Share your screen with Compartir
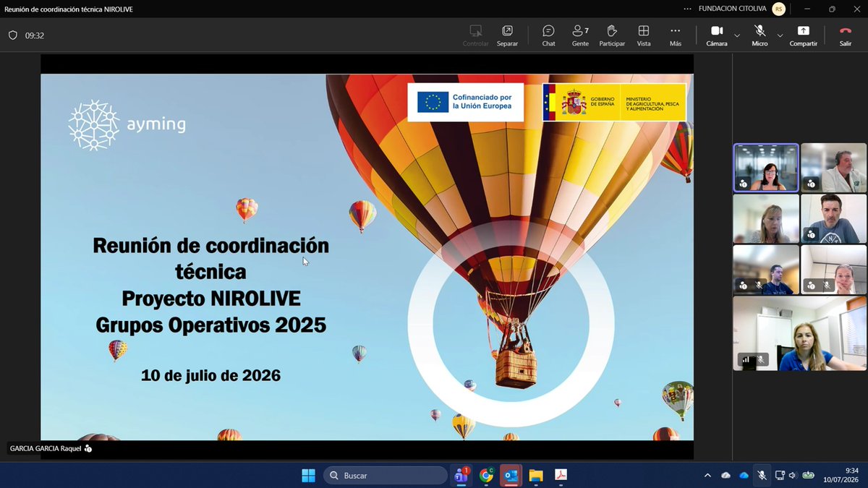Viewport: 868px width, 488px height. [x=803, y=35]
